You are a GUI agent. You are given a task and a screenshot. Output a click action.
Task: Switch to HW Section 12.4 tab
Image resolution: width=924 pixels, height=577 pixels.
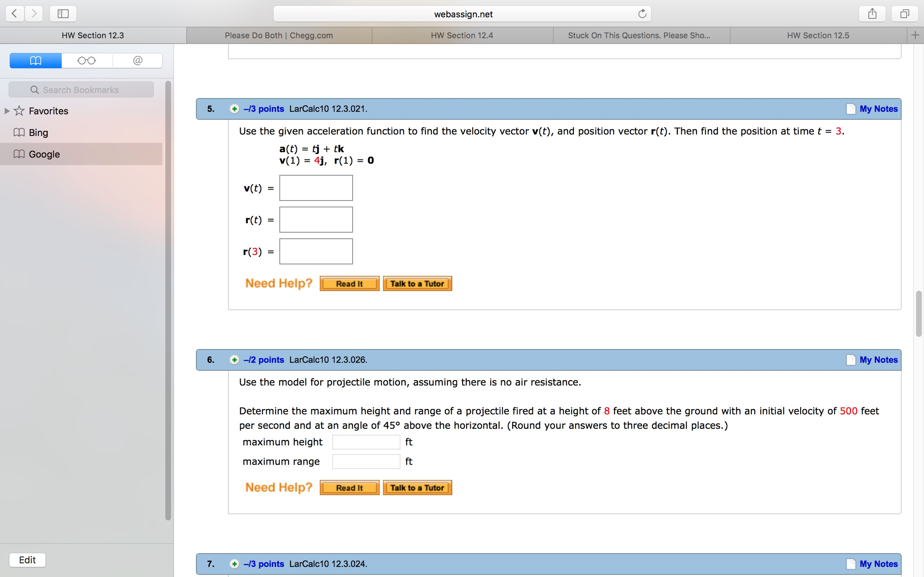coord(462,35)
